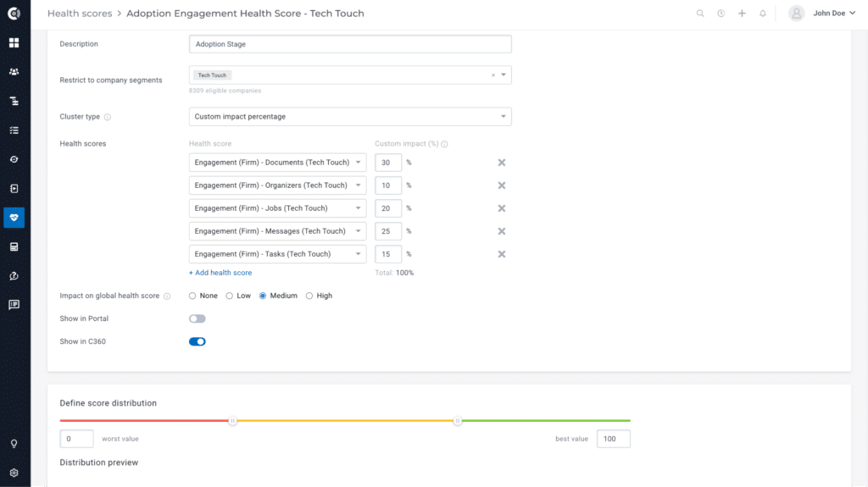
Task: Open the settings gear in sidebar
Action: (14, 473)
